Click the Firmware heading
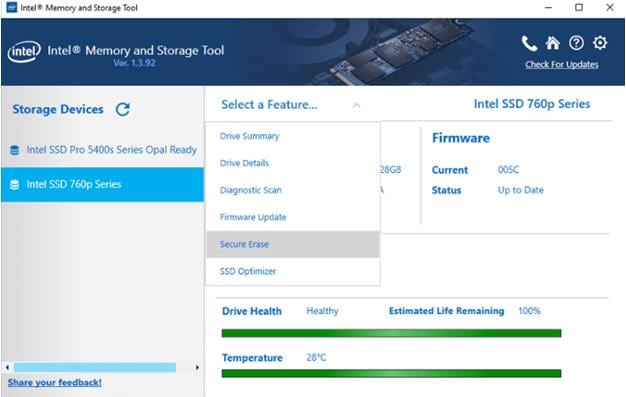626x397 pixels. point(461,138)
